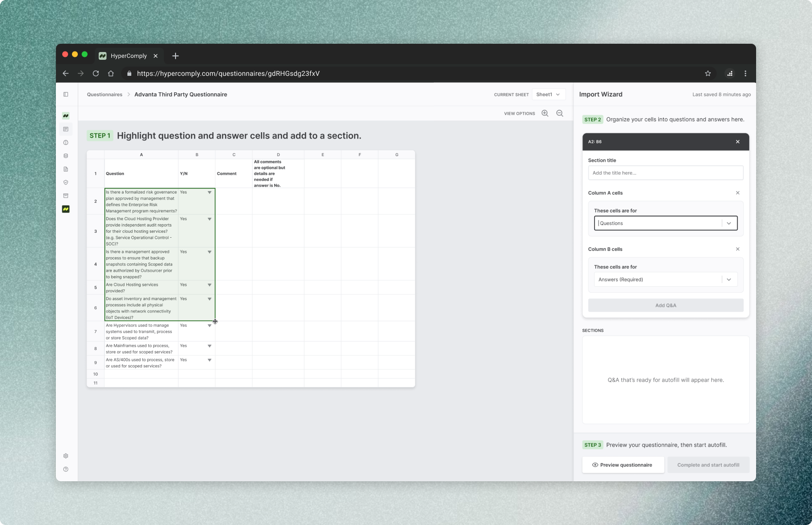Open Column B 'Answers (Required)' dropdown
812x525 pixels.
pyautogui.click(x=666, y=280)
